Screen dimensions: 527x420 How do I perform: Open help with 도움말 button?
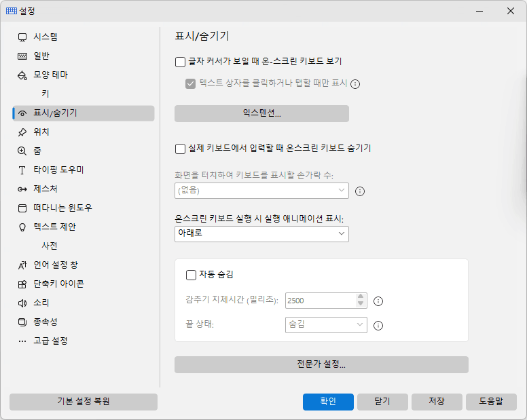(x=491, y=402)
